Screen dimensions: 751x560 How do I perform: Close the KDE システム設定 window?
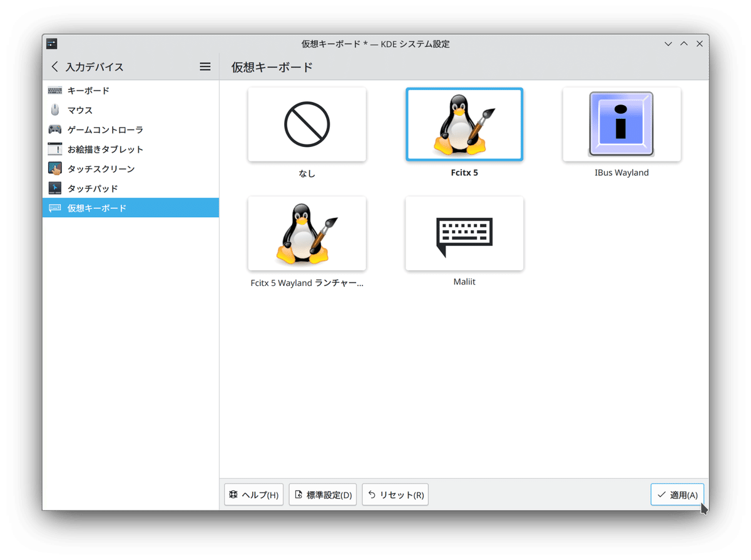(700, 44)
